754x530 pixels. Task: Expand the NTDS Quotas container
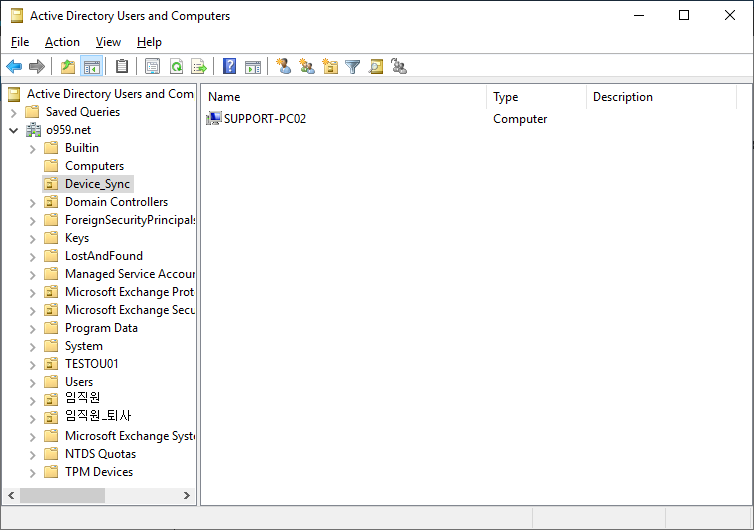[32, 454]
